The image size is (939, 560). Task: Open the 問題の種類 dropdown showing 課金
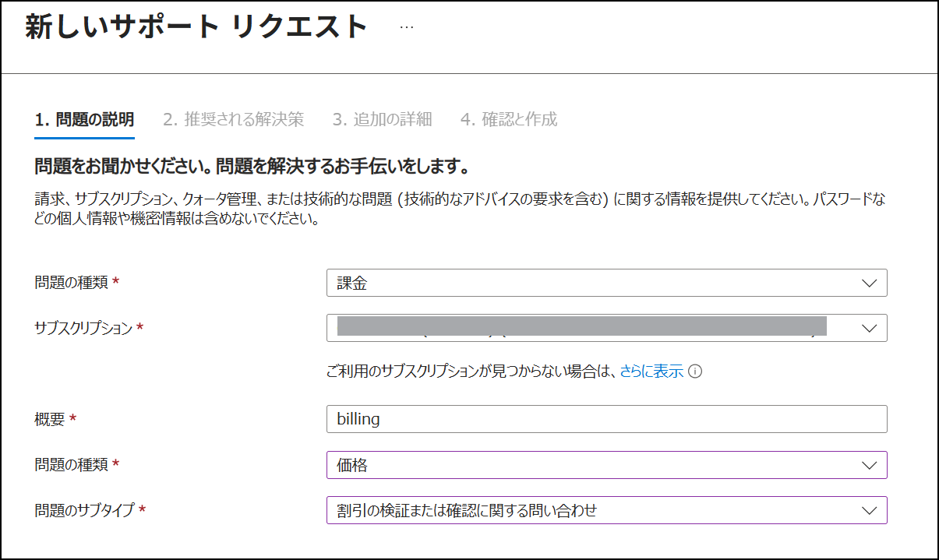[x=606, y=284]
